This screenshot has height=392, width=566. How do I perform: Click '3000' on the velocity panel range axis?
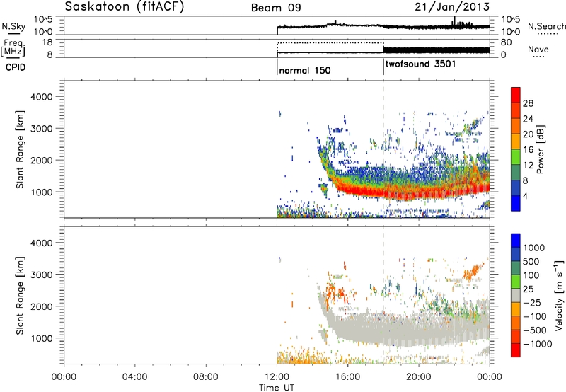[42, 275]
